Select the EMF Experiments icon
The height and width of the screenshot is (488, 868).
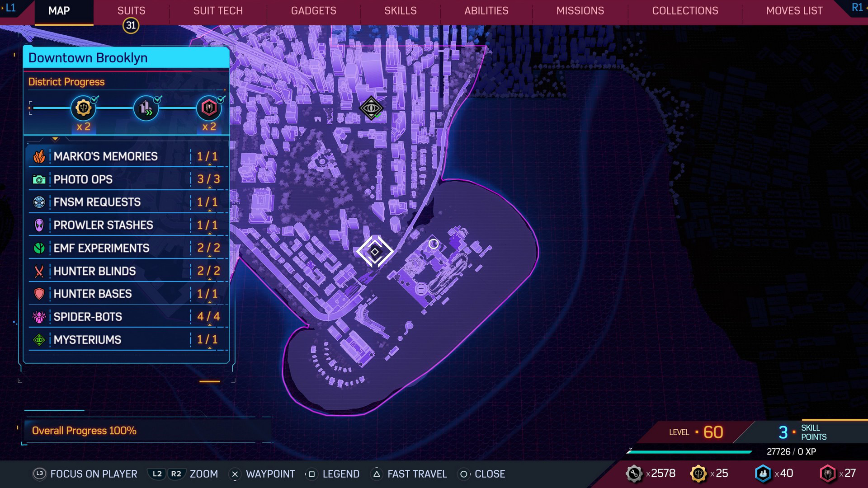(39, 248)
